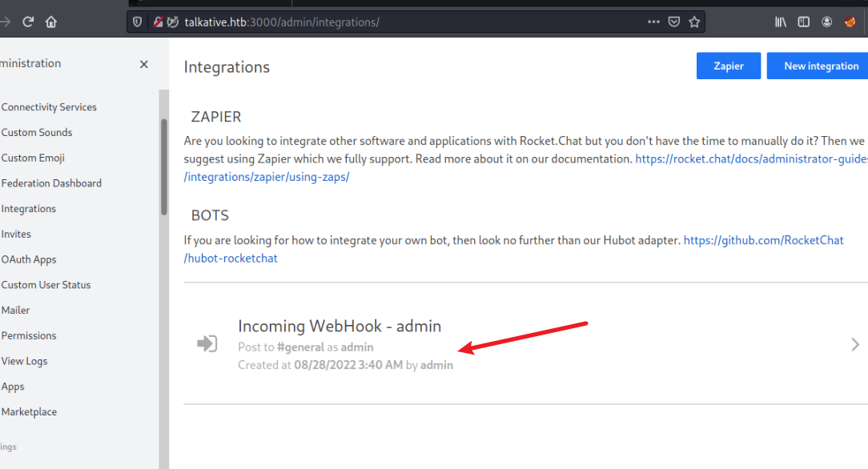Open Marketplace in admin sidebar
868x469 pixels.
pyautogui.click(x=29, y=412)
